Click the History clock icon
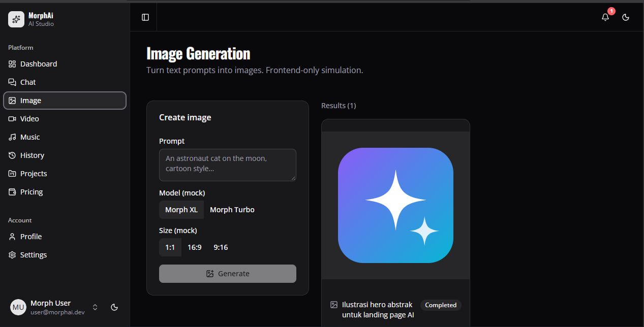 coord(12,155)
